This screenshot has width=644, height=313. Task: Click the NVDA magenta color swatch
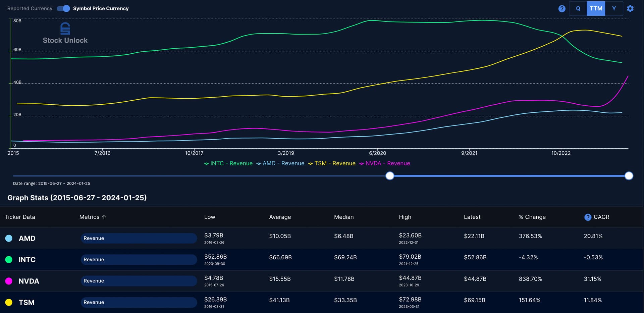pyautogui.click(x=9, y=281)
